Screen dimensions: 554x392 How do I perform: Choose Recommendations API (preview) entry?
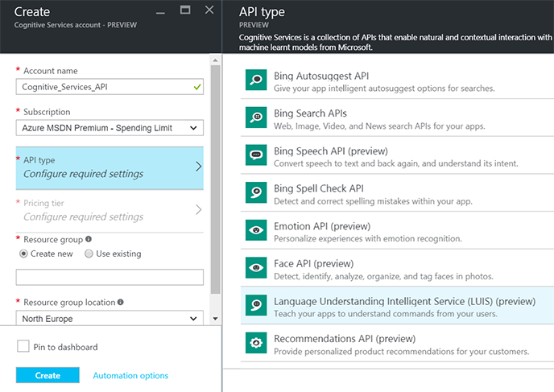tap(397, 343)
